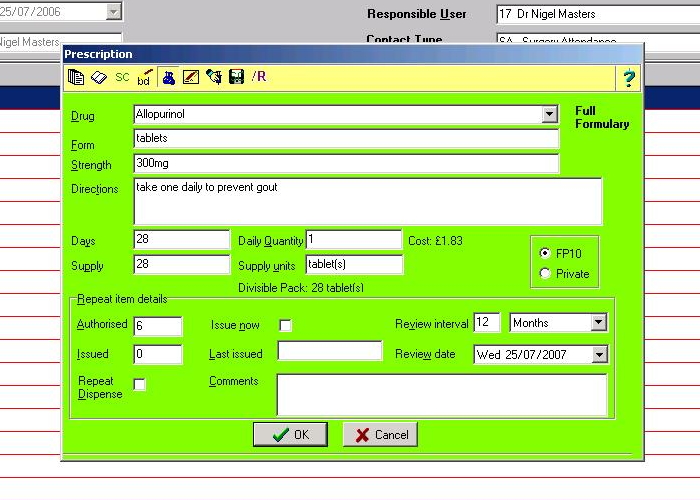This screenshot has width=700, height=500.
Task: Enable the Repeat Dispense checkbox
Action: tap(140, 384)
